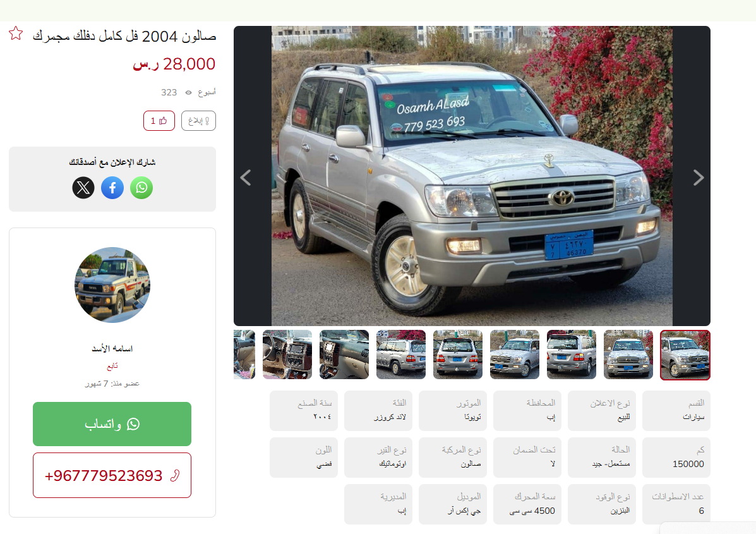Toggle the favorite star next to listing title

[x=16, y=33]
